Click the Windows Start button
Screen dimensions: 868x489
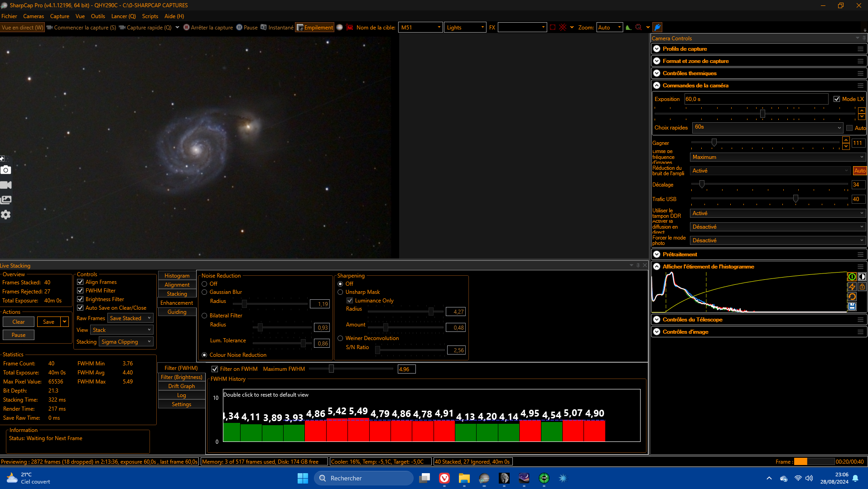[x=303, y=478]
